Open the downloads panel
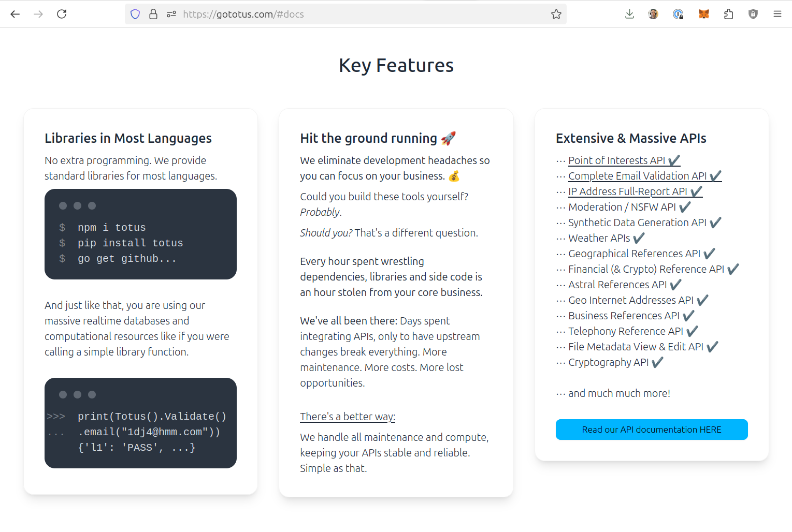792x532 pixels. point(629,14)
